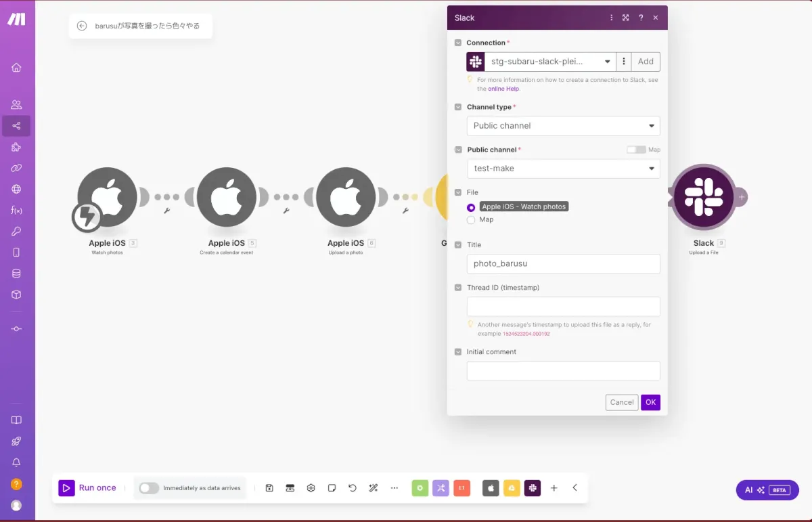Screen dimensions: 812x522
Task: Open Notes from the bottom toolbar
Action: (x=332, y=488)
